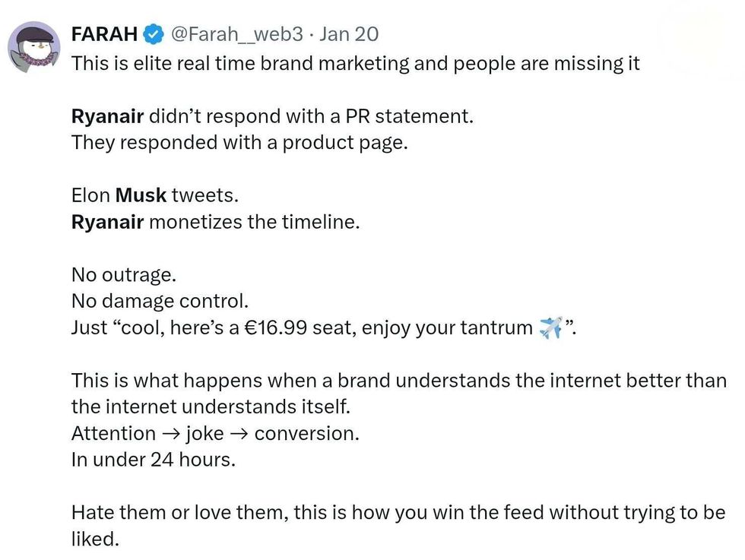Click FARAH's penguin profile avatar

pos(33,47)
